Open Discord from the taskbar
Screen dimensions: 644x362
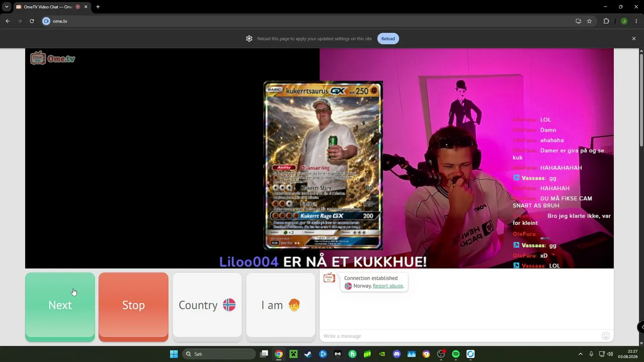pyautogui.click(x=396, y=354)
